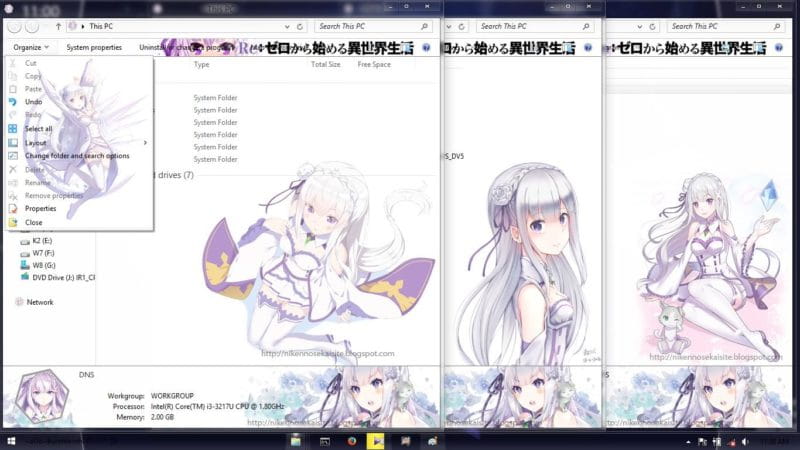The height and width of the screenshot is (450, 800).
Task: Expand address history dropdown in This PC window
Action: pyautogui.click(x=287, y=27)
